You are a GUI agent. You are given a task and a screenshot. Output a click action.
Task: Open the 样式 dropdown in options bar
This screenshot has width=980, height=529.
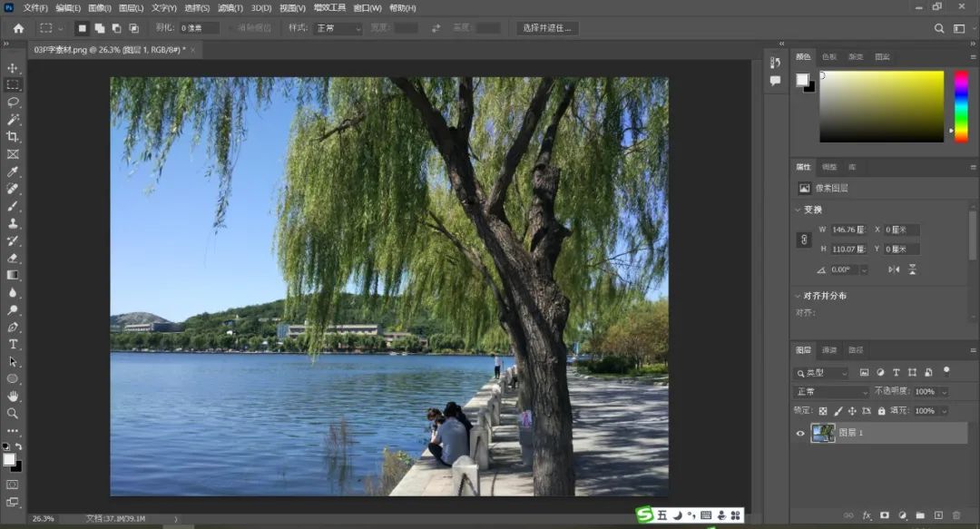[x=338, y=28]
